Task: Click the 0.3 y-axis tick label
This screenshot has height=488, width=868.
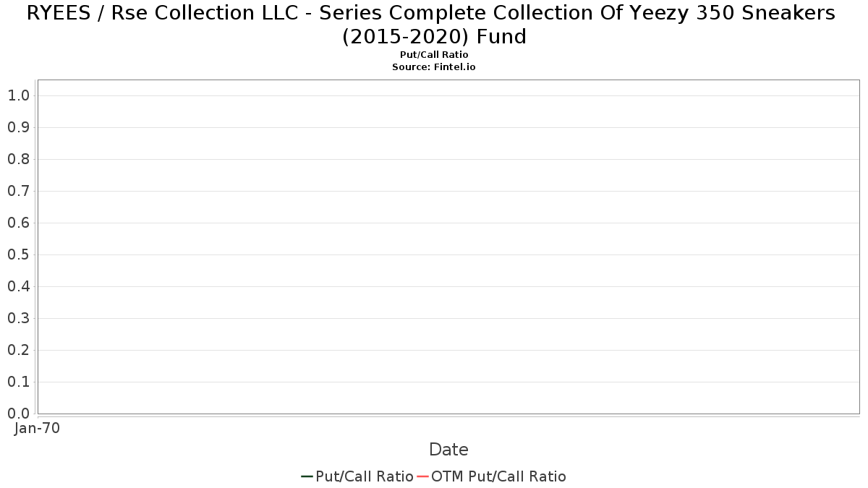Action: click(x=18, y=318)
